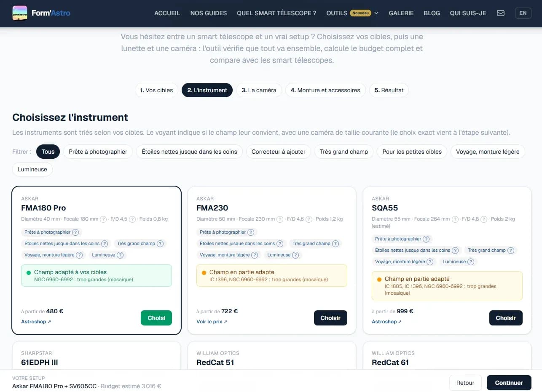
Task: Open help on FMA180 Pro's Très grand champ tag
Action: coord(160,243)
